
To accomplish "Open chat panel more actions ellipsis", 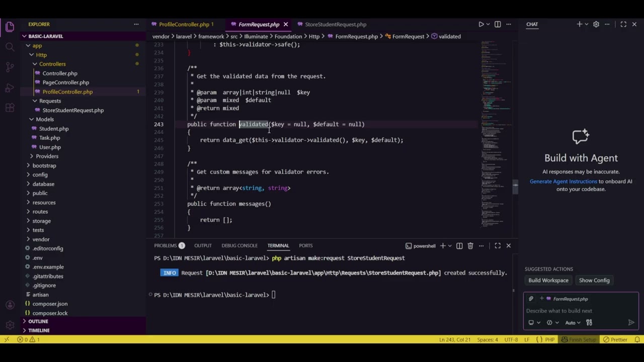I will pos(607,24).
